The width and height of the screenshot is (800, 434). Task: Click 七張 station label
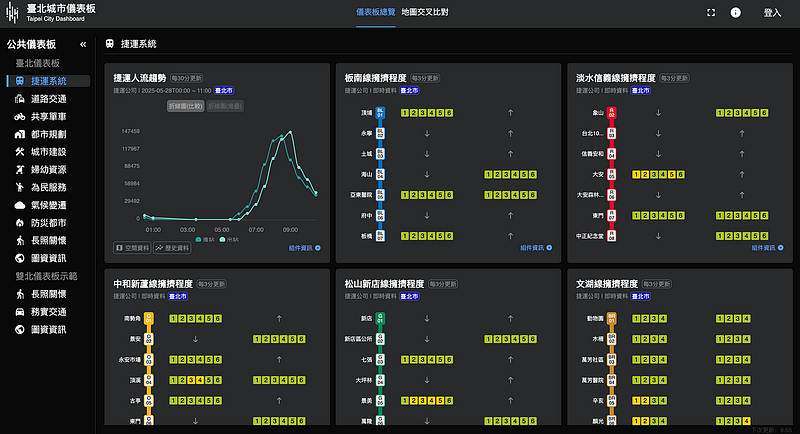pos(366,360)
